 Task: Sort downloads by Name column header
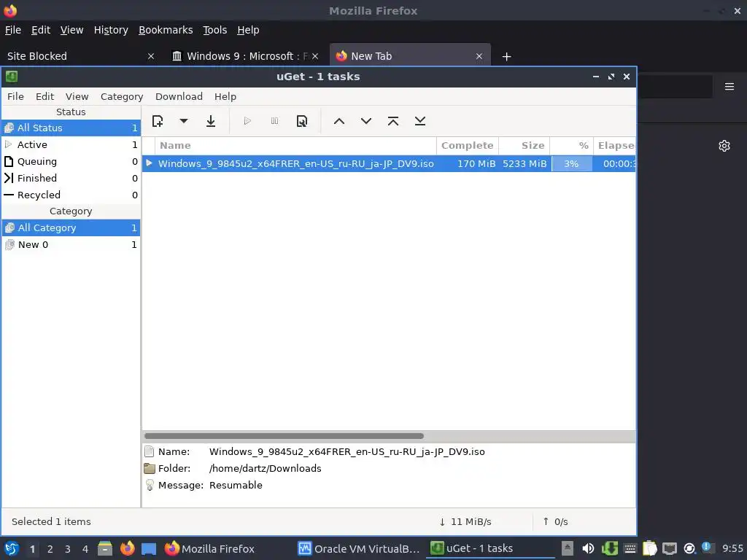[x=295, y=146]
